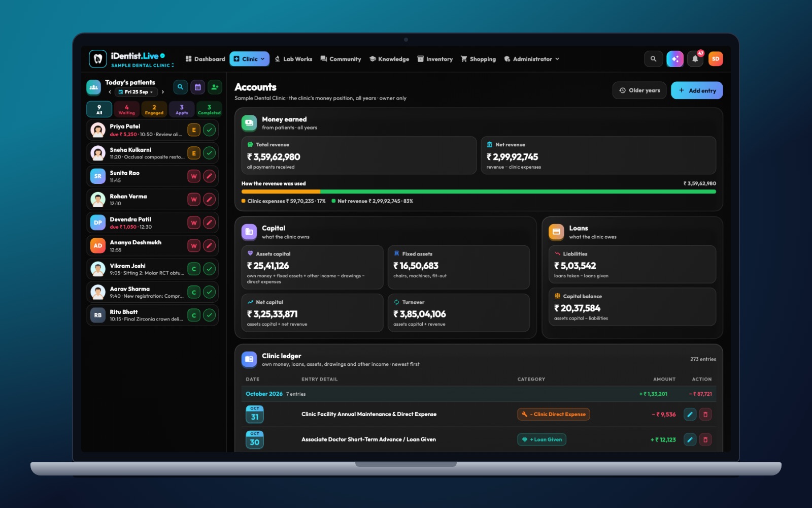Screen dimensions: 812x508
Task: Open the search icon in top bar
Action: click(x=653, y=59)
